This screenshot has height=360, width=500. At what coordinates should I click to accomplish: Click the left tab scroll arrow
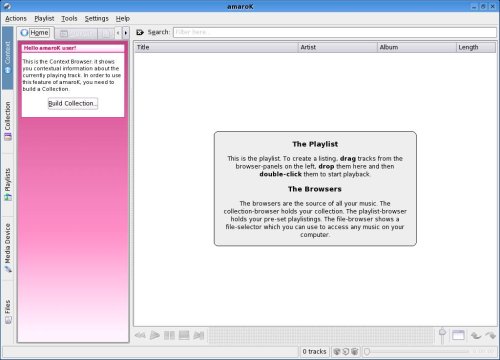coord(118,33)
